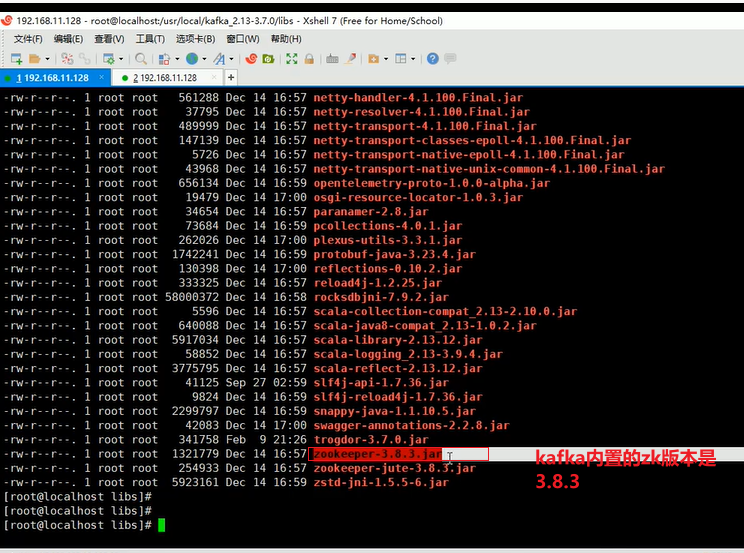
Task: Open the session Properties gear icon
Action: pyautogui.click(x=109, y=59)
